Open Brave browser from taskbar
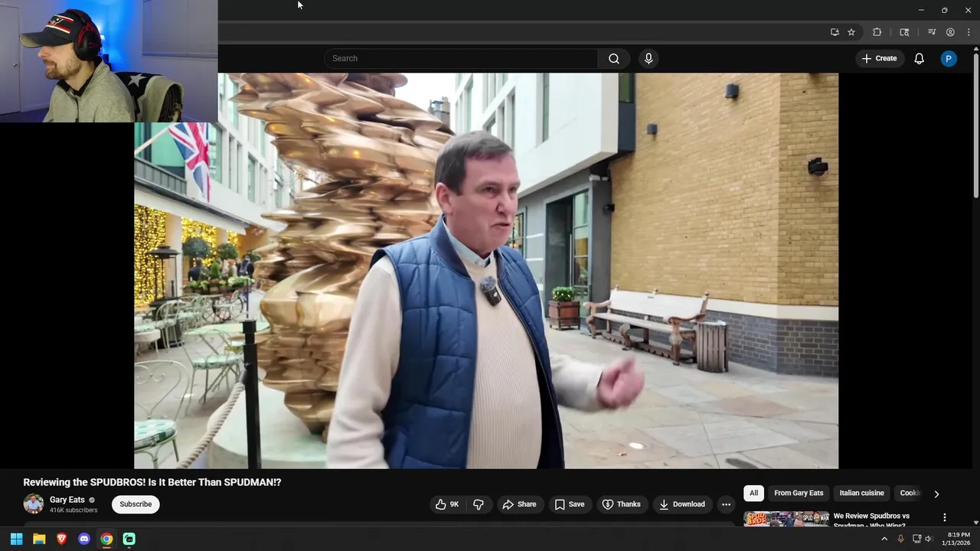This screenshot has height=551, width=980. (x=61, y=539)
